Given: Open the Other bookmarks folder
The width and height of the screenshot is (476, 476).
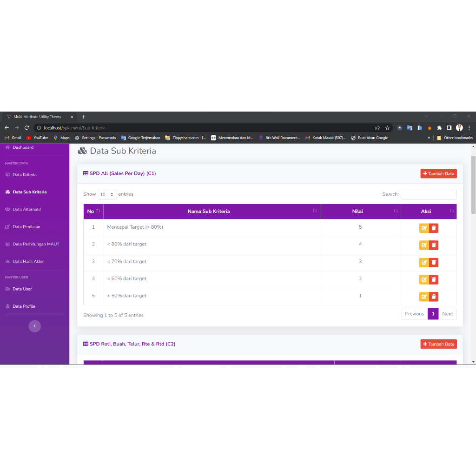Looking at the screenshot, I should pyautogui.click(x=455, y=138).
